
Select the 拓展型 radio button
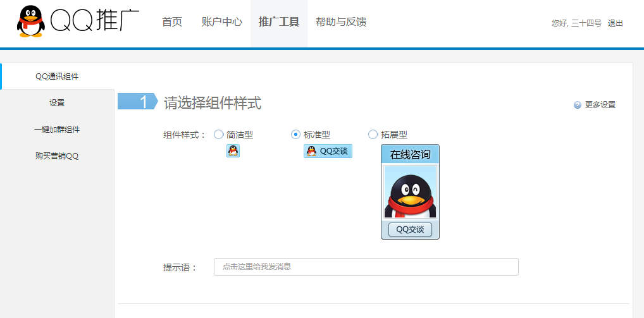(x=373, y=134)
